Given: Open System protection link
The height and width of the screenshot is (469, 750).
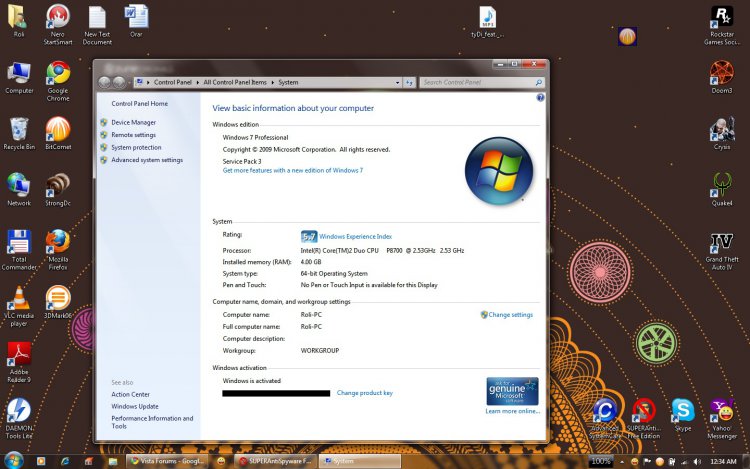Looking at the screenshot, I should pyautogui.click(x=136, y=147).
